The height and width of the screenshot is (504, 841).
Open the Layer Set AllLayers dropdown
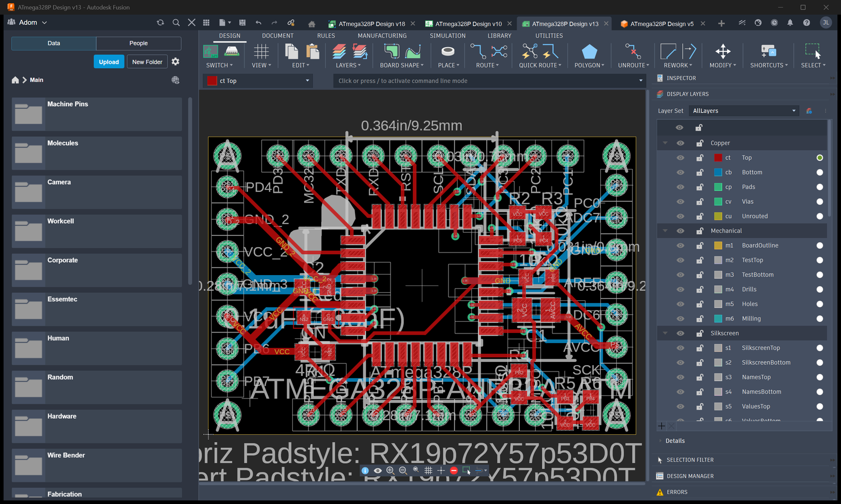pyautogui.click(x=744, y=111)
